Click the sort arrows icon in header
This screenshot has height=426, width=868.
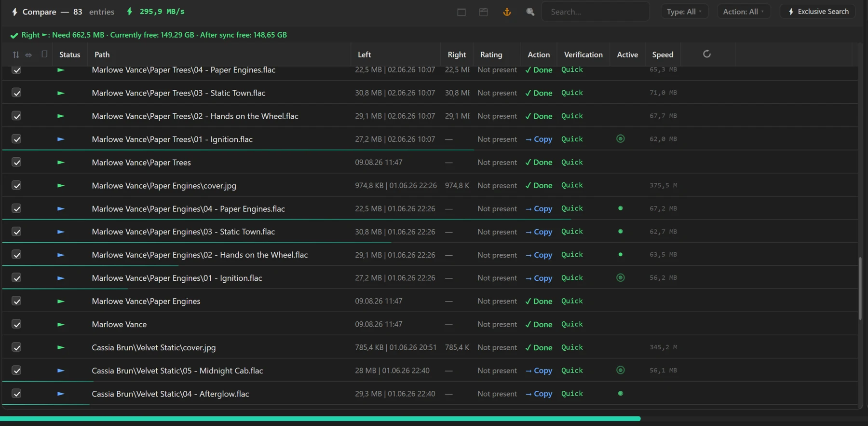pos(16,55)
